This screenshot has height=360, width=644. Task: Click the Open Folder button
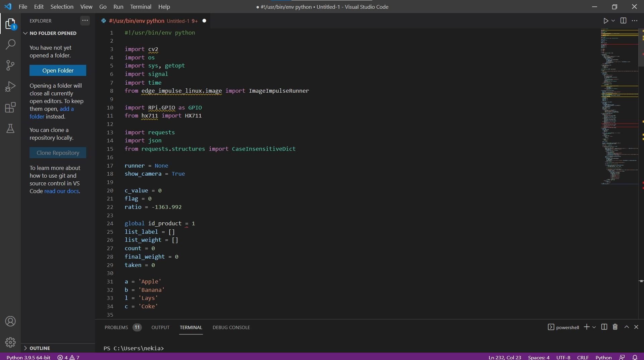(x=58, y=71)
